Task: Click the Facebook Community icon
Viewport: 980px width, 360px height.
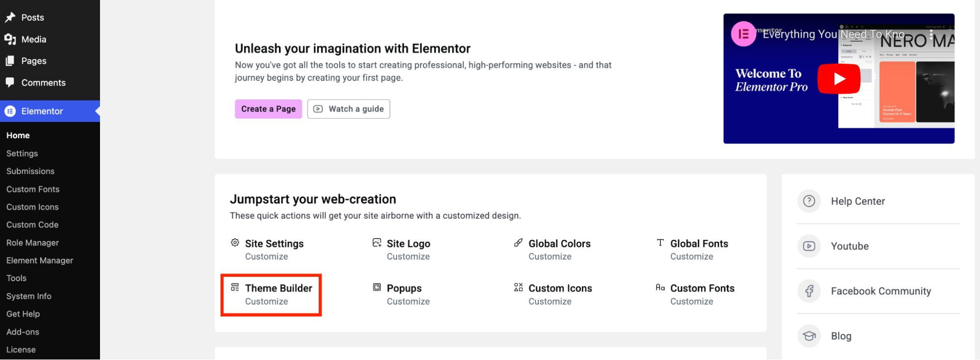Action: pyautogui.click(x=809, y=290)
